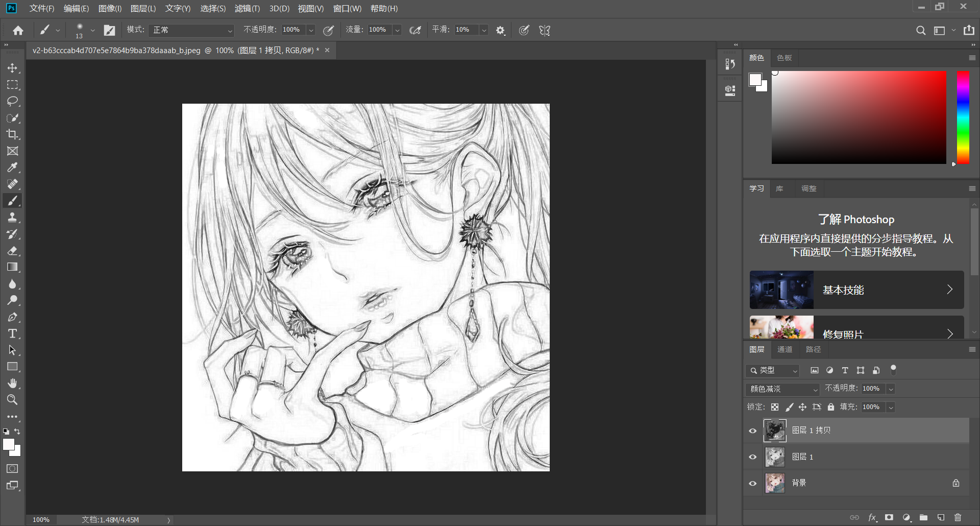Hide the 图层 1 拷贝 layer

(752, 431)
